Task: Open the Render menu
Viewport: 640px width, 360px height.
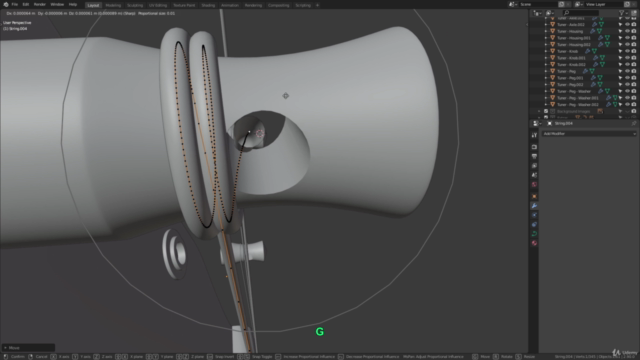Action: [x=40, y=4]
